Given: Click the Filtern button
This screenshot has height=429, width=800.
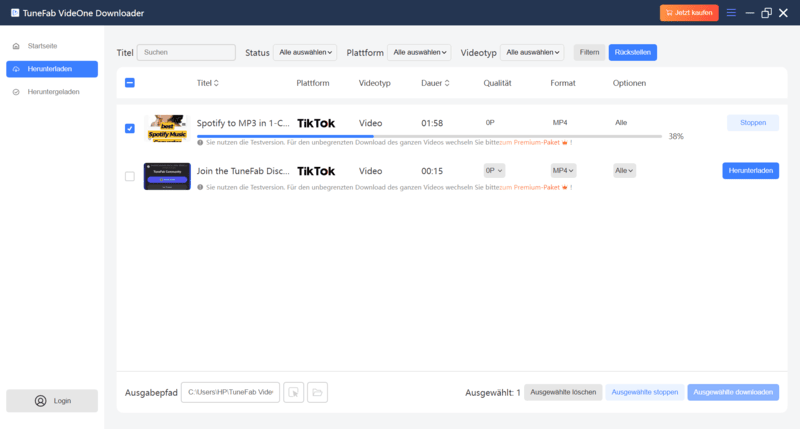Looking at the screenshot, I should (x=589, y=53).
